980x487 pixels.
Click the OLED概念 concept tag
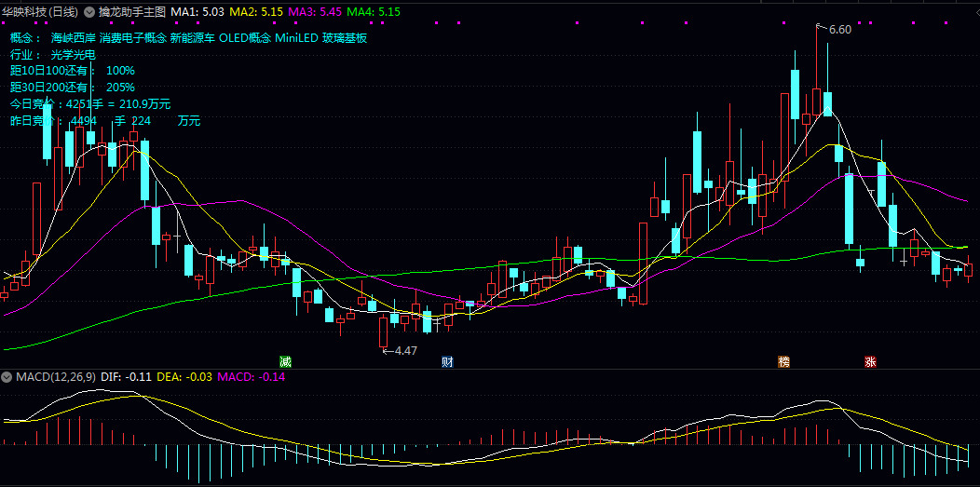pos(245,38)
